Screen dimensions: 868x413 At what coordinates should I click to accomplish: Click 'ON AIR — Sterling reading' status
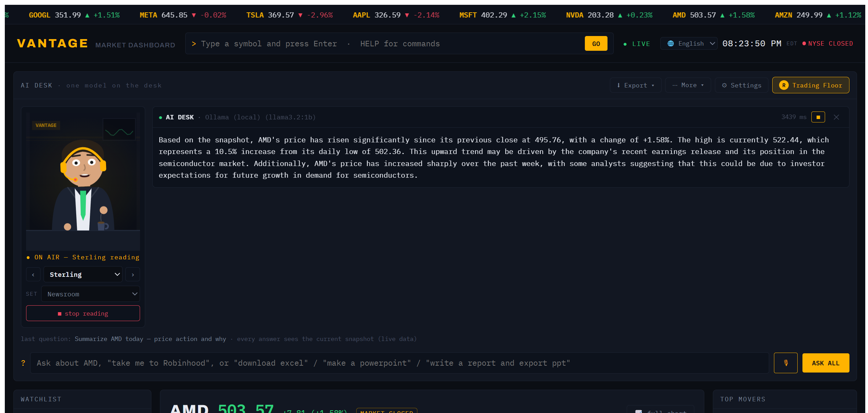tap(83, 257)
